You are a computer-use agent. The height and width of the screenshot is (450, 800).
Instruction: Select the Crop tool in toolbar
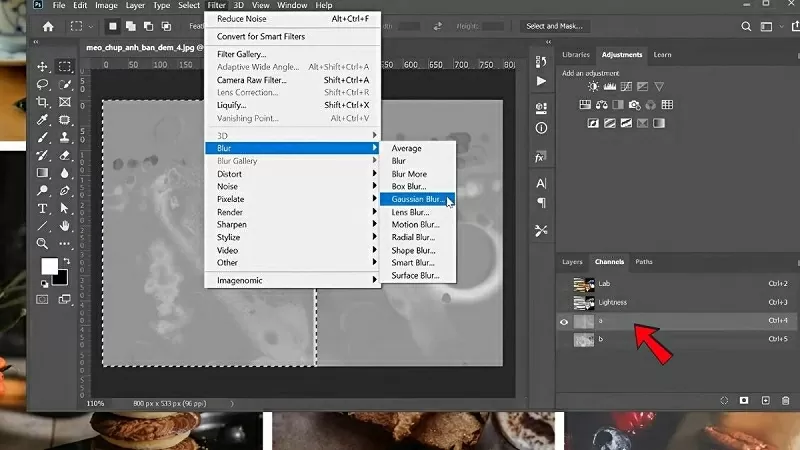click(x=43, y=102)
